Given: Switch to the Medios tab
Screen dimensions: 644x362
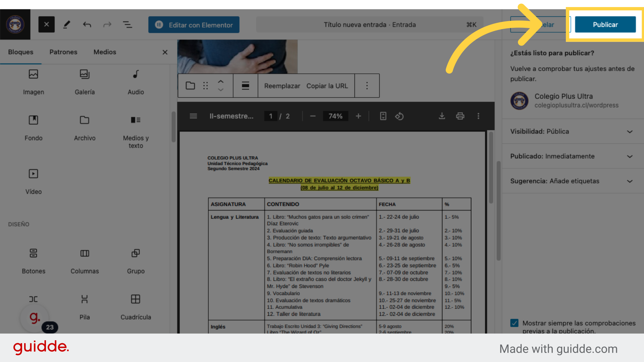Looking at the screenshot, I should click(x=105, y=52).
